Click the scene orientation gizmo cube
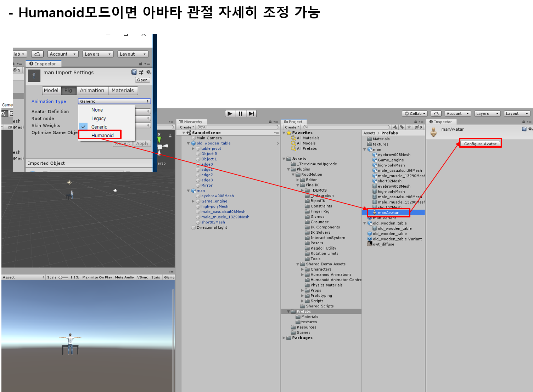This screenshot has width=533, height=392. point(160,146)
